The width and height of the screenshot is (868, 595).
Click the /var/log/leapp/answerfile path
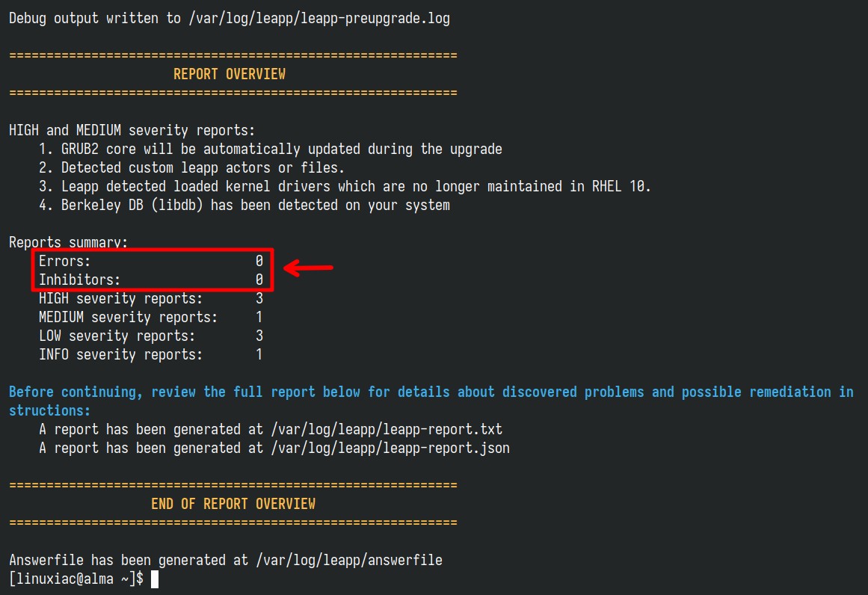[349, 560]
